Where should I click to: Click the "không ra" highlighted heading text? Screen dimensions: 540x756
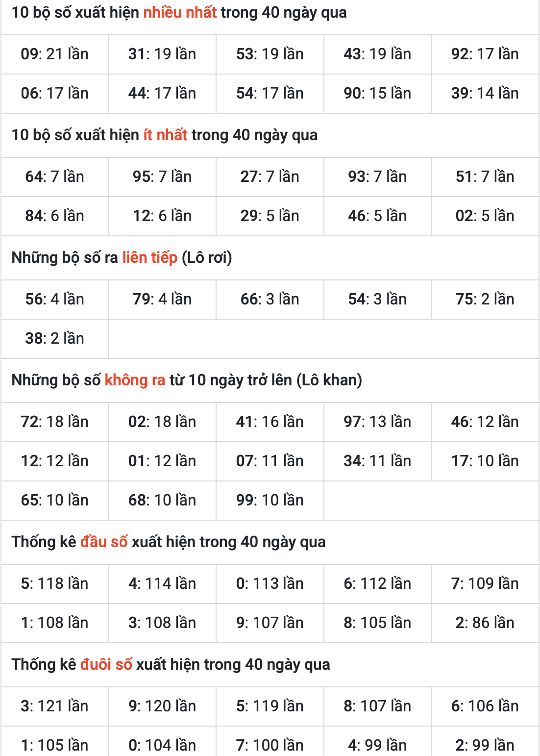click(x=135, y=380)
